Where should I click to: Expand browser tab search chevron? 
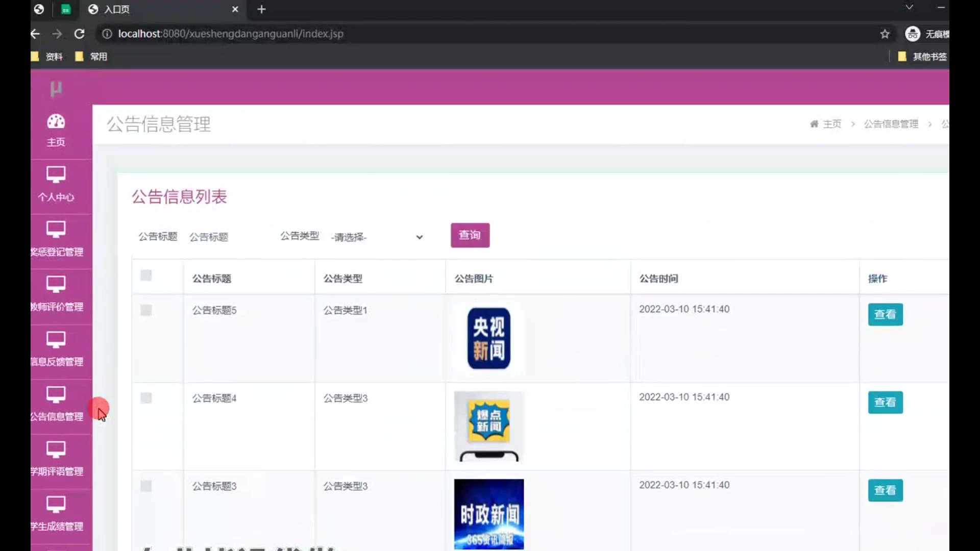[x=909, y=8]
